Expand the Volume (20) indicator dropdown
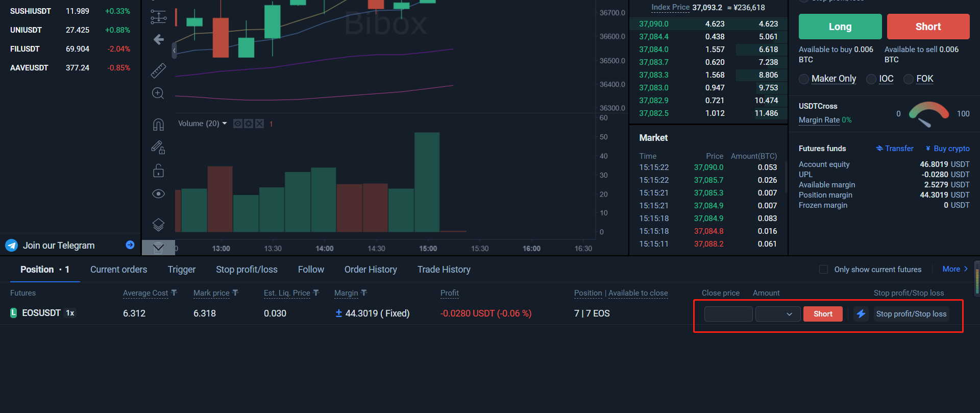Screen dimensions: 980x413 tap(225, 124)
